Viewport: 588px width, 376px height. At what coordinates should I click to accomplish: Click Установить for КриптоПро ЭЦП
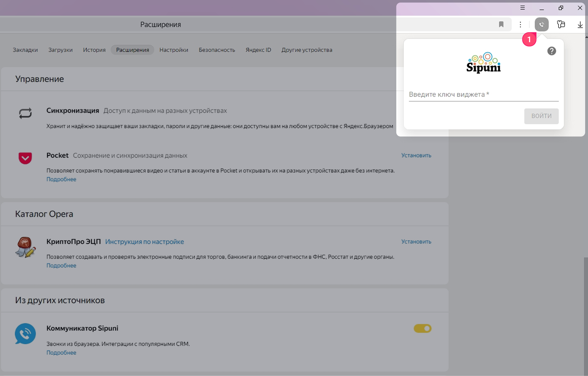(x=416, y=242)
